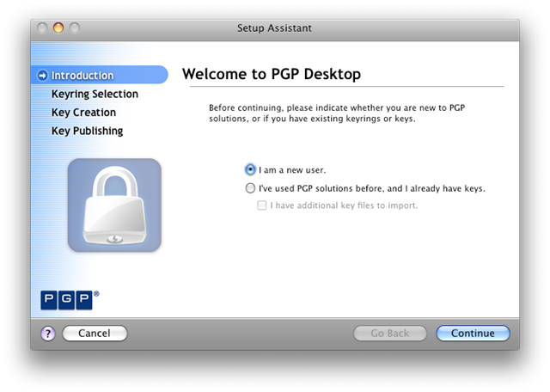
Task: Select the Introduction step in the sidebar
Action: pos(100,75)
